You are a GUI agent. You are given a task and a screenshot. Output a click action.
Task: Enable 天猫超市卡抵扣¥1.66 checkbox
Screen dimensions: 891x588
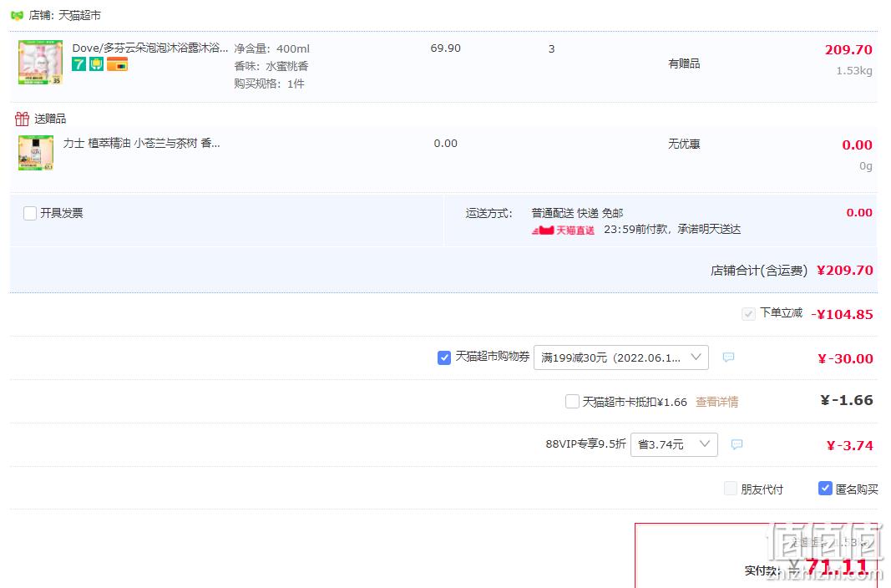click(572, 402)
